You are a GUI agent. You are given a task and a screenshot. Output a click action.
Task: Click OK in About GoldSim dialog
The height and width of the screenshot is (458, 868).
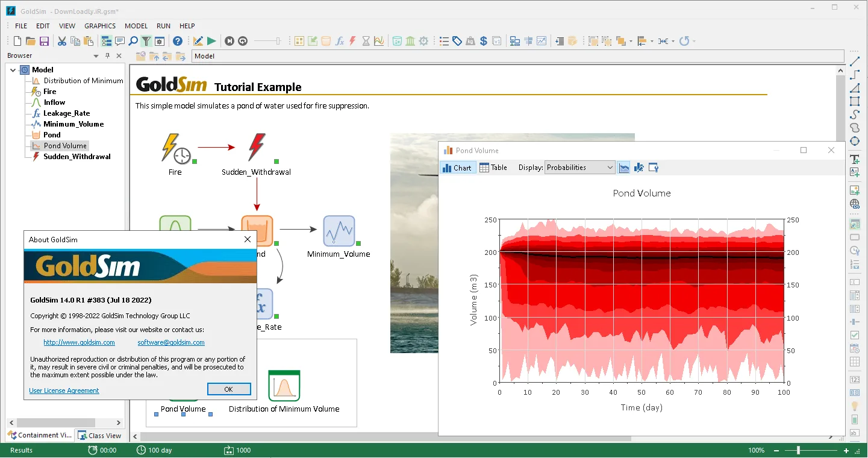(x=228, y=389)
